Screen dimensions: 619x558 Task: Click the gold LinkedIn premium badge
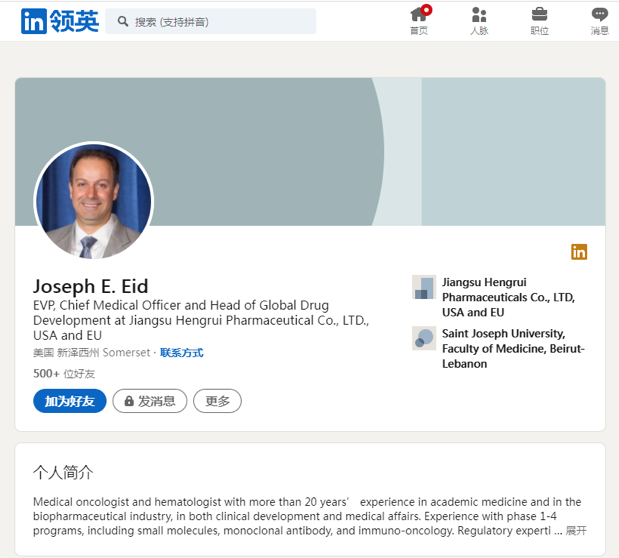pos(579,252)
